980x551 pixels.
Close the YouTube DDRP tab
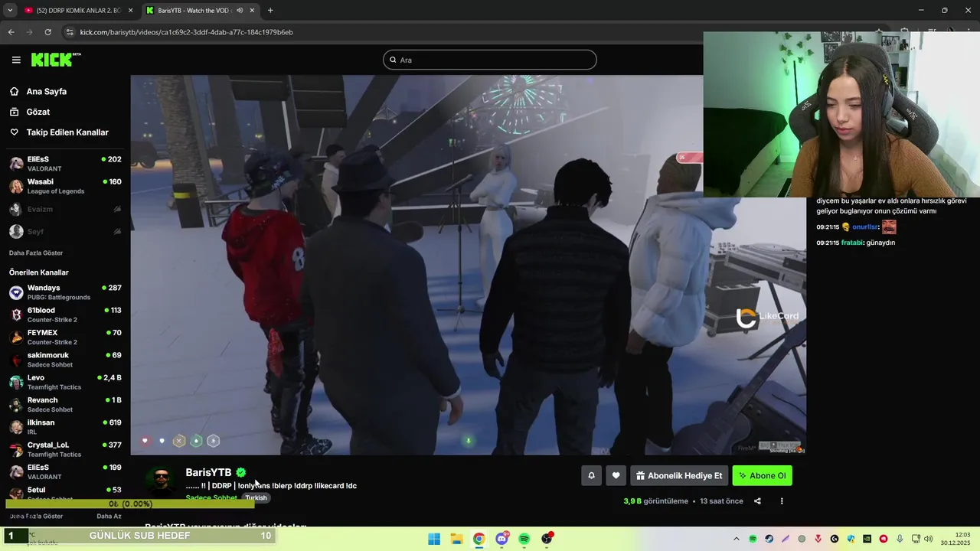(x=130, y=10)
